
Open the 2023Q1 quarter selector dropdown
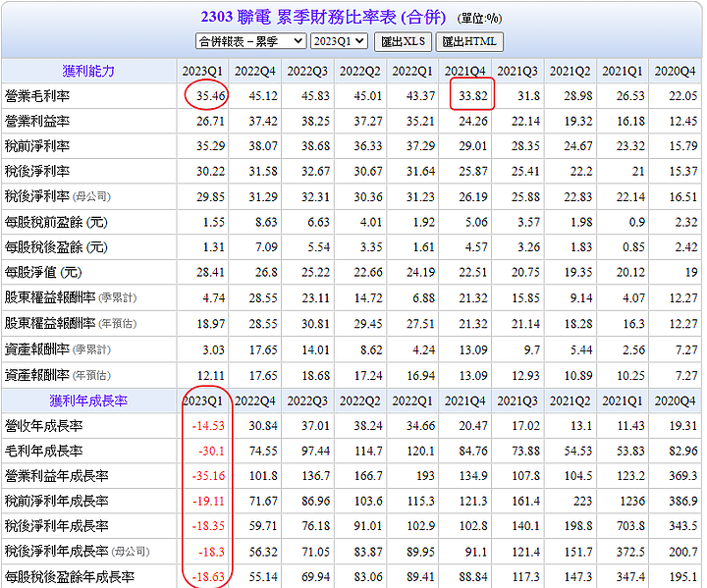[339, 41]
